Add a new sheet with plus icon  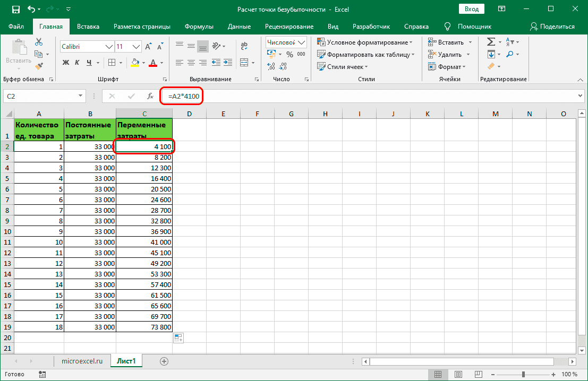[164, 361]
